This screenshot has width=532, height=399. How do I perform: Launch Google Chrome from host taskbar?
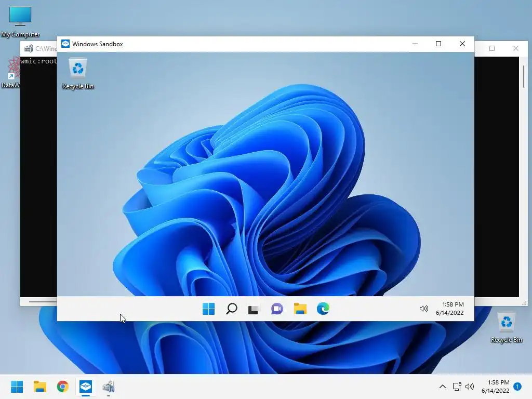coord(63,387)
